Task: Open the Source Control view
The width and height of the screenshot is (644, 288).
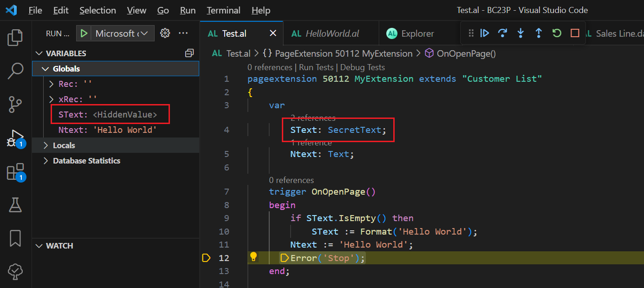Action: [15, 104]
